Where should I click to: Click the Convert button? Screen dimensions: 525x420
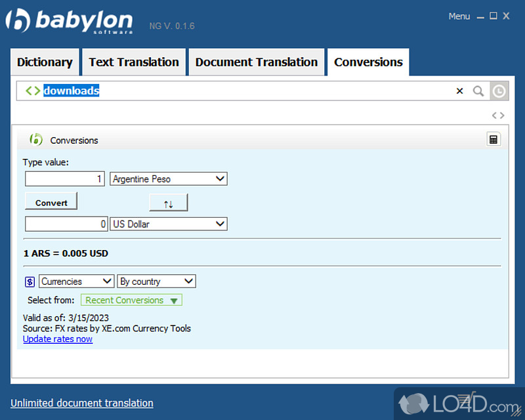pos(51,201)
